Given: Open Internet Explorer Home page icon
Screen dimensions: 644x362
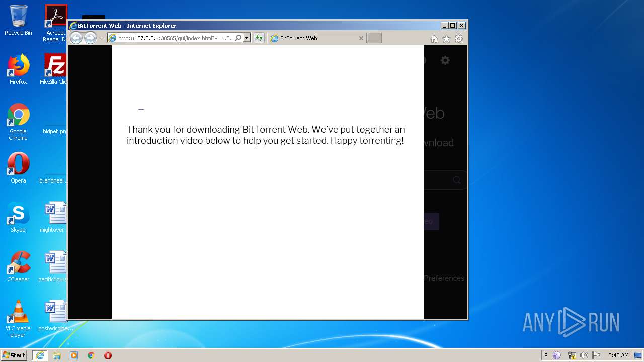Looking at the screenshot, I should coord(434,39).
